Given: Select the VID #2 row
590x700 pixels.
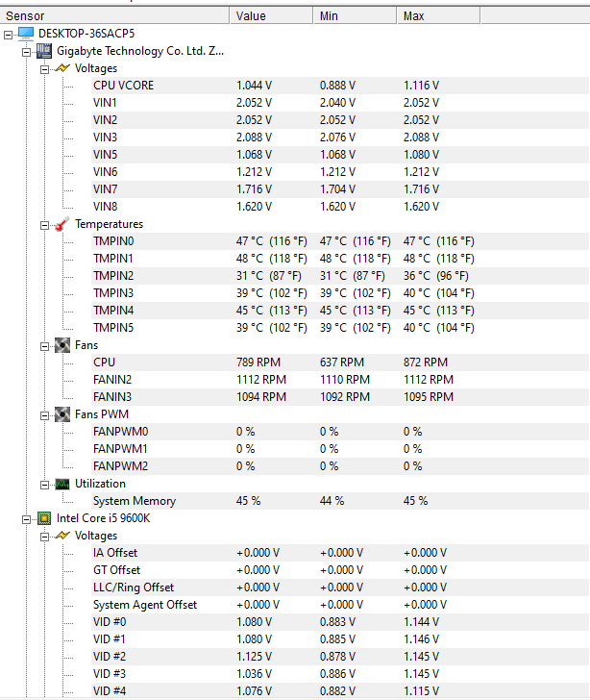Looking at the screenshot, I should (x=340, y=657).
